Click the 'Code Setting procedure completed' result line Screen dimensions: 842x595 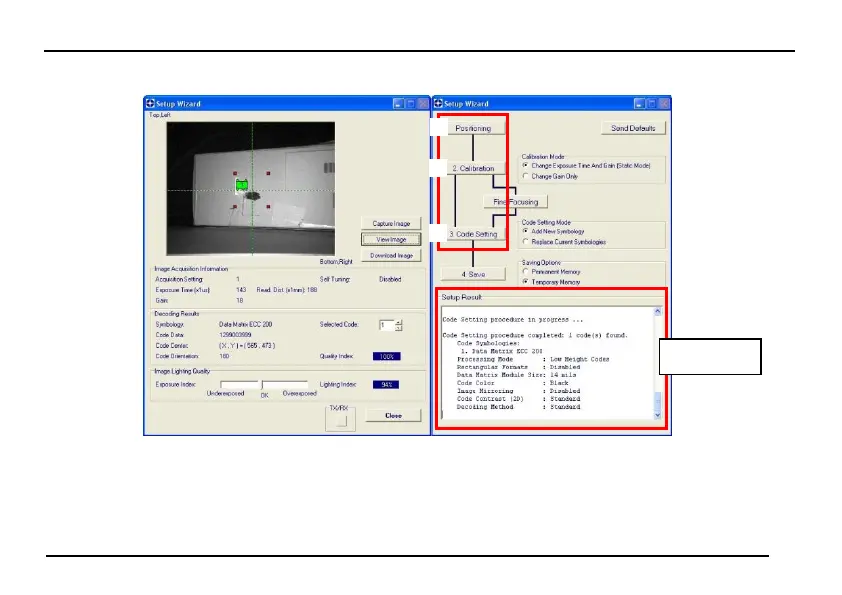535,335
